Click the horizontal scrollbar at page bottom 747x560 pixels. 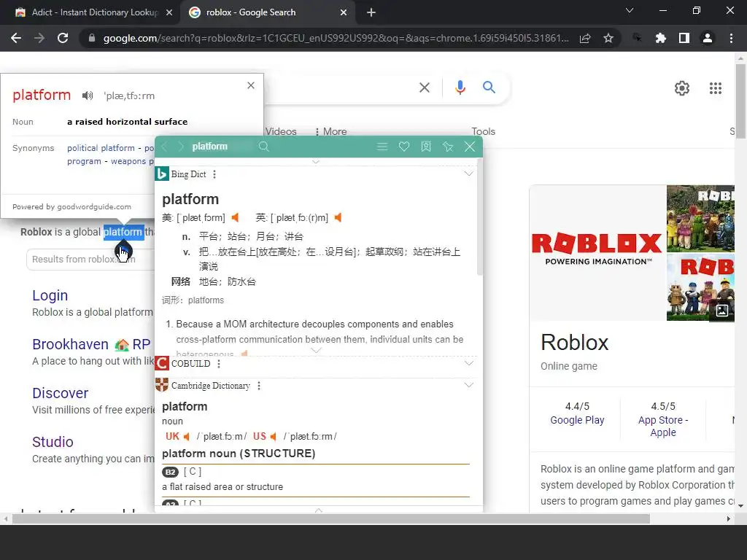click(331, 518)
